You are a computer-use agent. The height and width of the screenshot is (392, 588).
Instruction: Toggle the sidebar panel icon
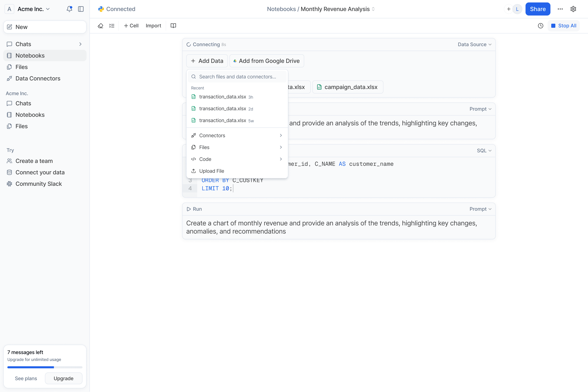pos(81,9)
